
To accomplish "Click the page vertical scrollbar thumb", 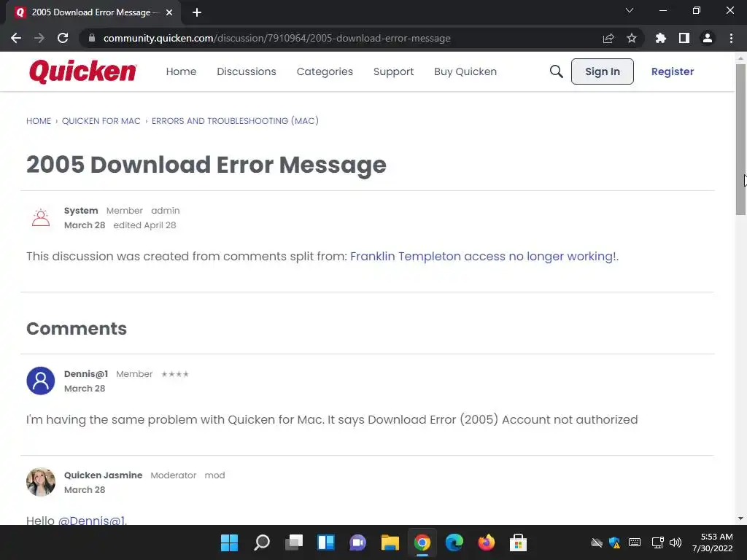I will coord(740,139).
